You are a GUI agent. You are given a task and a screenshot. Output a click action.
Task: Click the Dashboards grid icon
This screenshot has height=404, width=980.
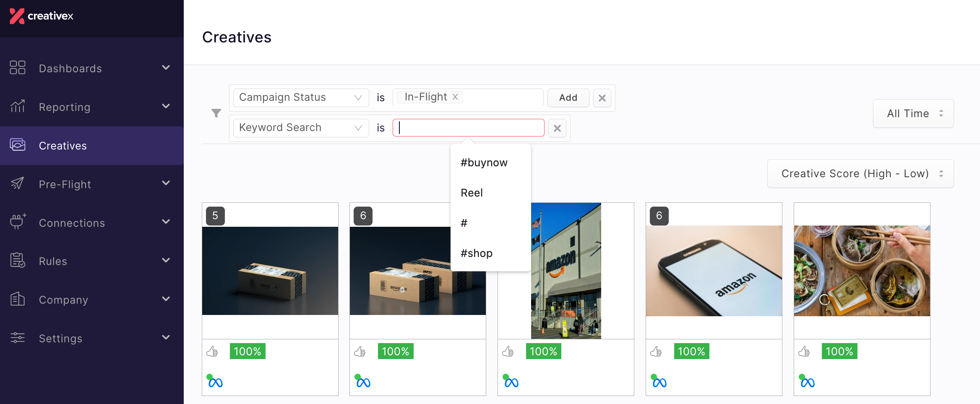pos(18,68)
